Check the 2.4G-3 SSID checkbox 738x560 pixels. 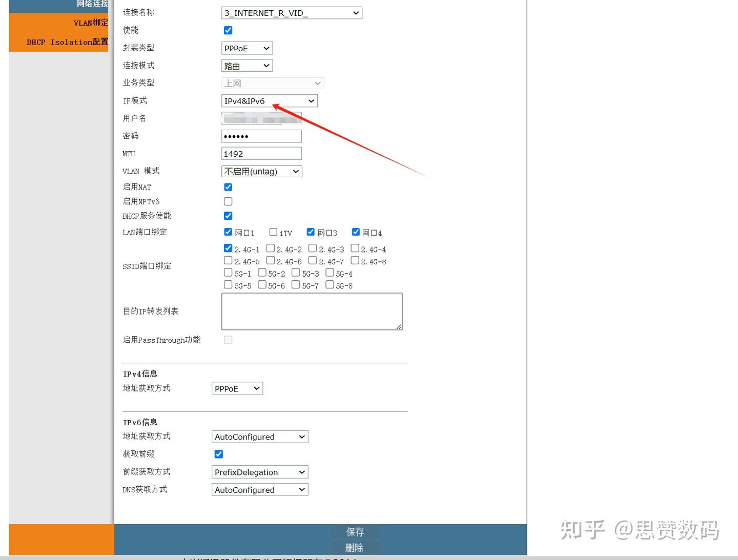pos(313,248)
